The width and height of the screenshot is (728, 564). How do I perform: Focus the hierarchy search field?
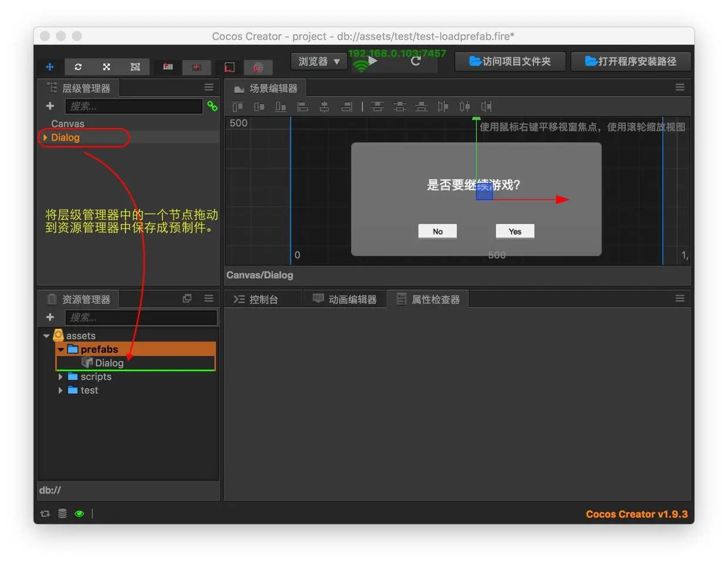(x=133, y=106)
